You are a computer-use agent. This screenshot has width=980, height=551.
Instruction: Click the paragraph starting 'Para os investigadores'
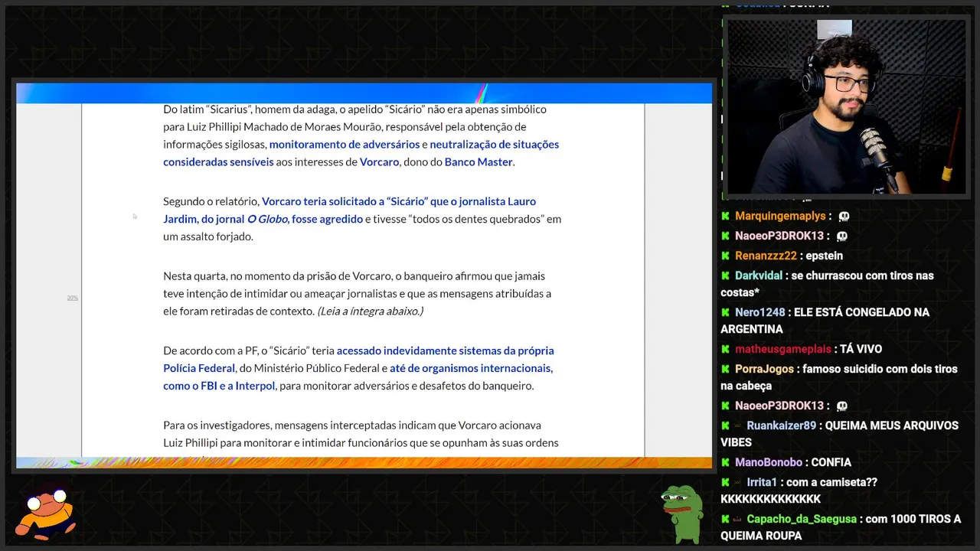(361, 434)
